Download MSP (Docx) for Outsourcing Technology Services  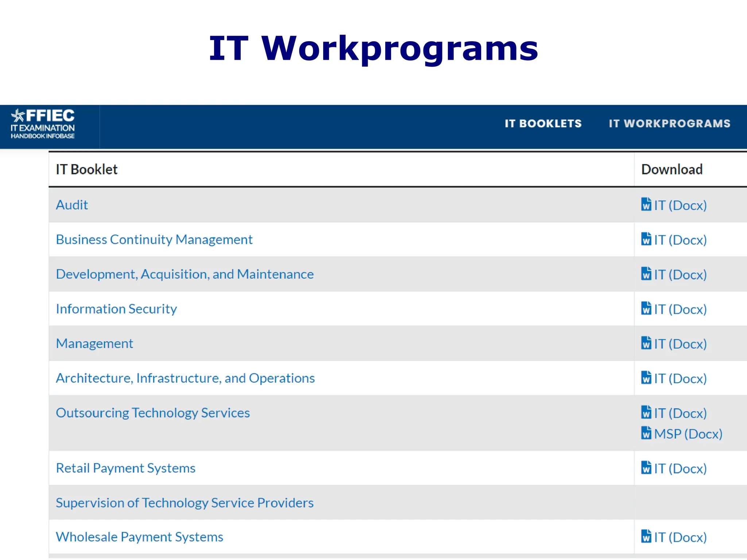click(688, 434)
